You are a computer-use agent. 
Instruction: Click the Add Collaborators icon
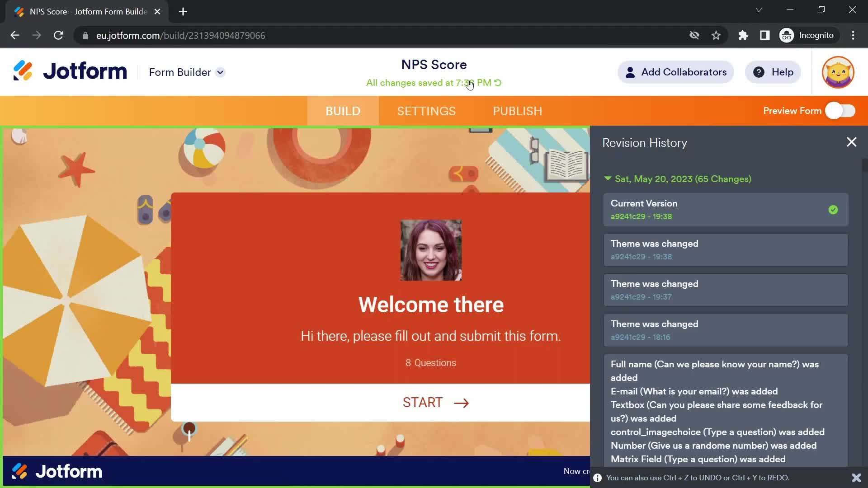click(630, 72)
